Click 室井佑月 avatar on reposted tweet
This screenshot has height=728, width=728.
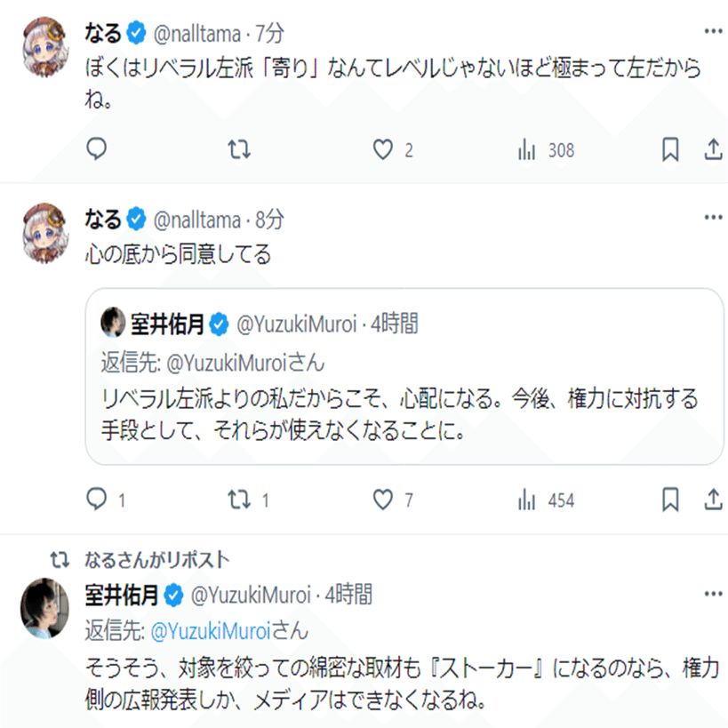tap(44, 607)
